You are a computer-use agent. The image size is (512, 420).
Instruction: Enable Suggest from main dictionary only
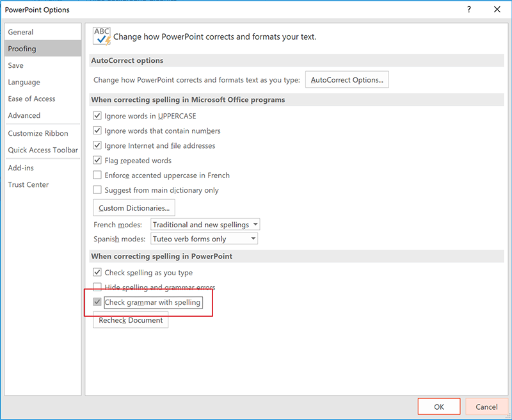pyautogui.click(x=97, y=190)
